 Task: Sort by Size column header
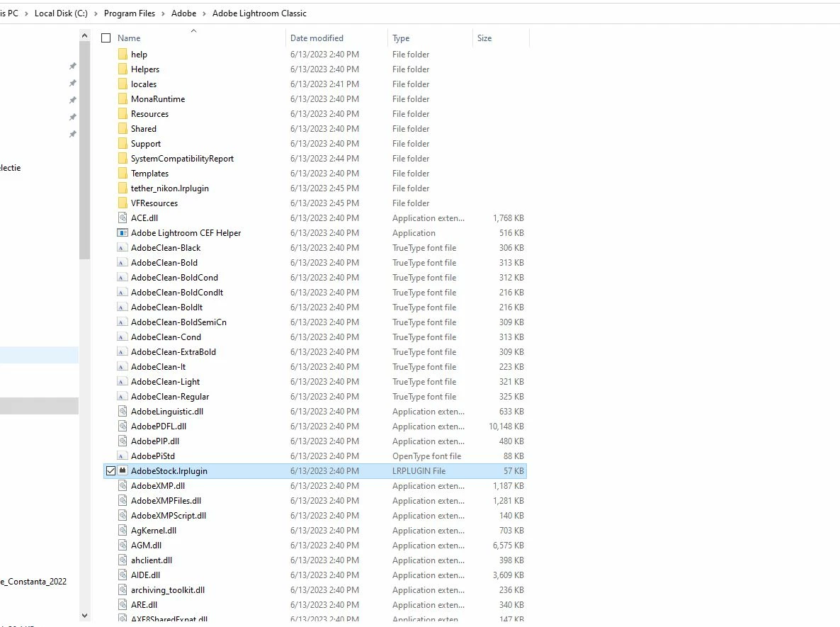[x=484, y=38]
